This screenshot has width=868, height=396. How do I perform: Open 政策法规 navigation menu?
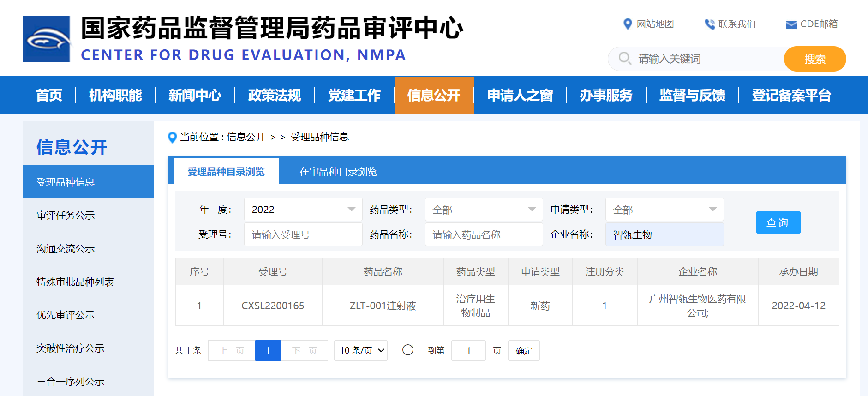[275, 95]
